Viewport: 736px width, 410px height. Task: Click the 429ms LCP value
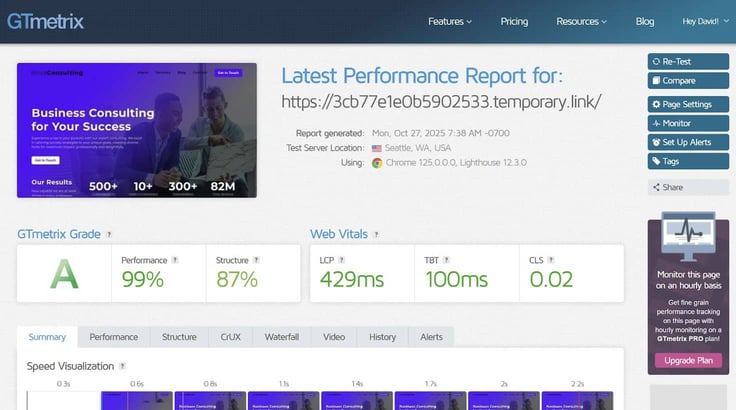pyautogui.click(x=352, y=280)
